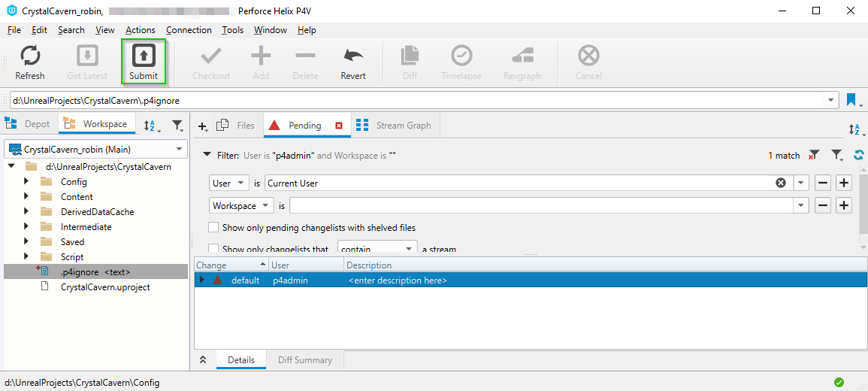Submit the pending changelist
Screen dimensions: 868x391
144,62
